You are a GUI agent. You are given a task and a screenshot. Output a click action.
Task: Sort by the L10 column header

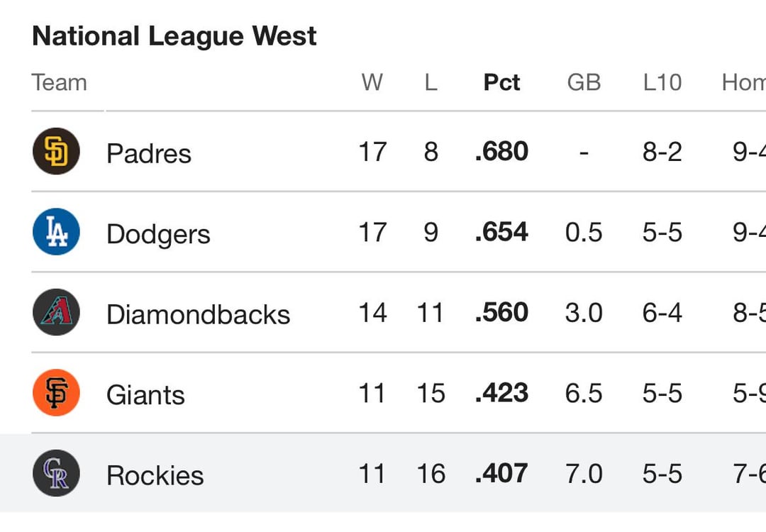coord(662,82)
